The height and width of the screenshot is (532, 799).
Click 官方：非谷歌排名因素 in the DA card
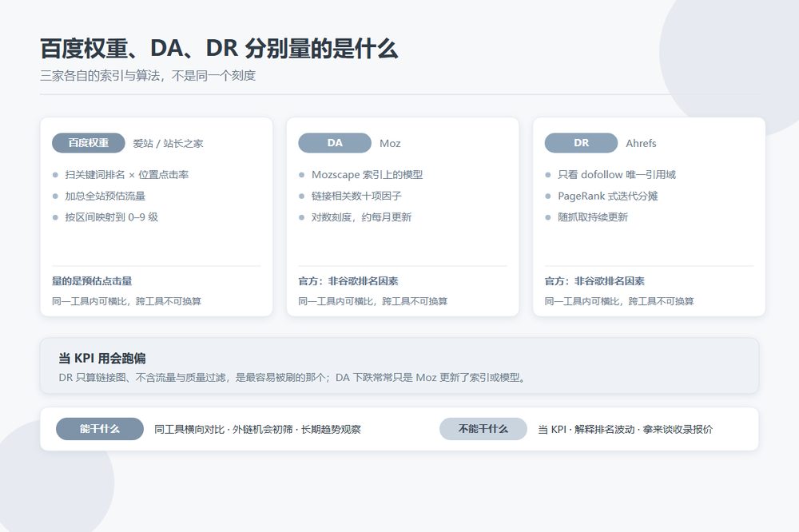(x=348, y=281)
